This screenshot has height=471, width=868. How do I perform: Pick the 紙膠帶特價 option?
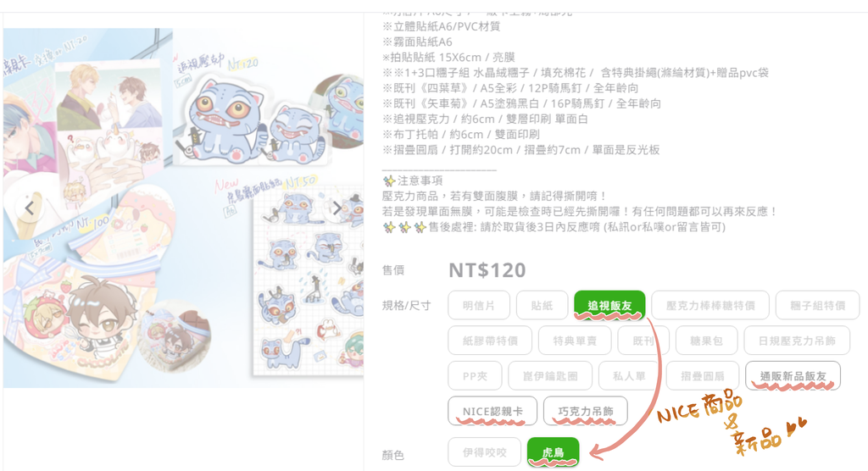click(x=490, y=341)
